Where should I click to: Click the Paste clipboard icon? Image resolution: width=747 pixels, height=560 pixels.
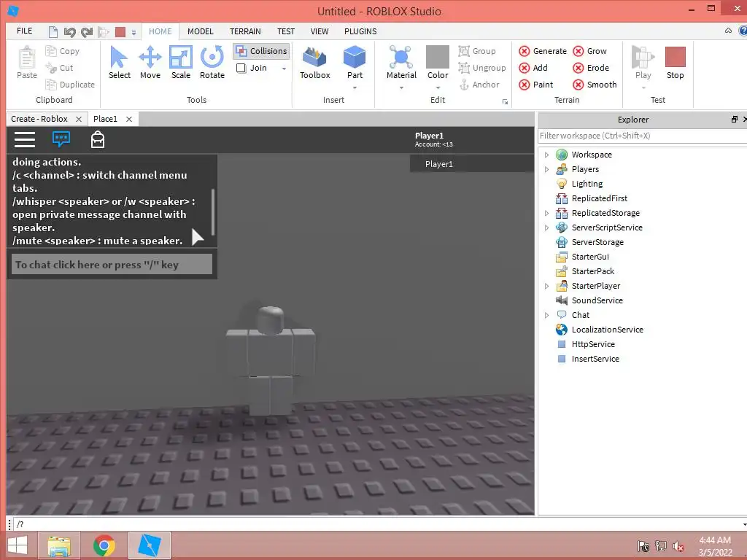pyautogui.click(x=27, y=62)
